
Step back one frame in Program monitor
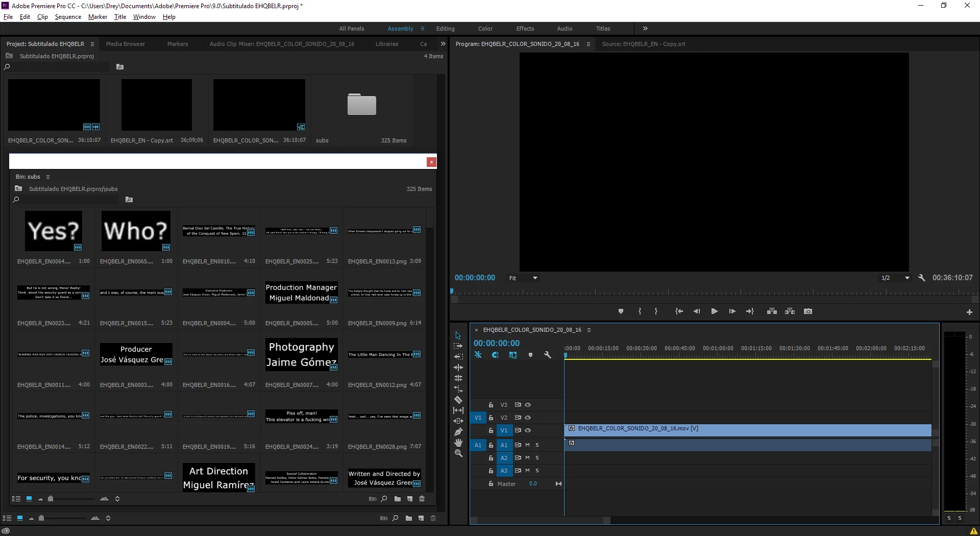[697, 311]
